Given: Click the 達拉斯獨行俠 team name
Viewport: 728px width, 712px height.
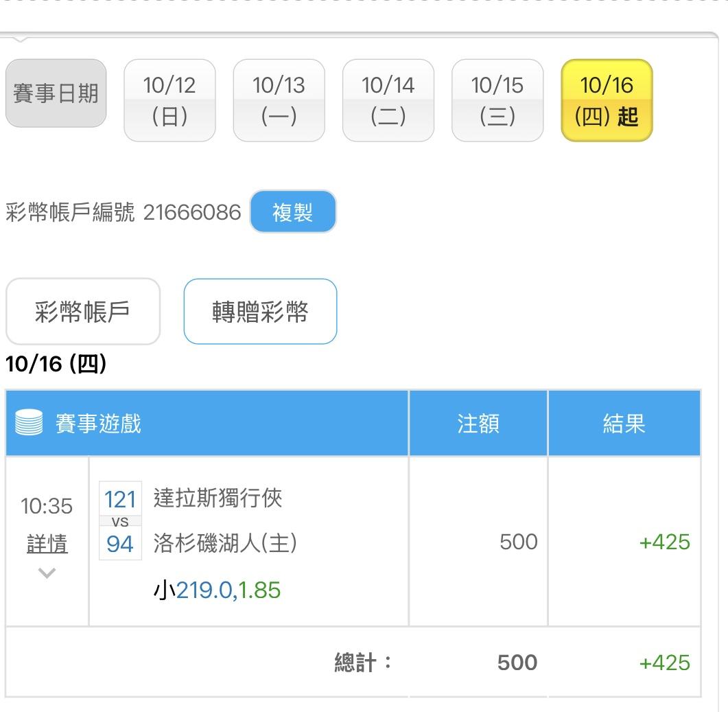Looking at the screenshot, I should (x=218, y=498).
